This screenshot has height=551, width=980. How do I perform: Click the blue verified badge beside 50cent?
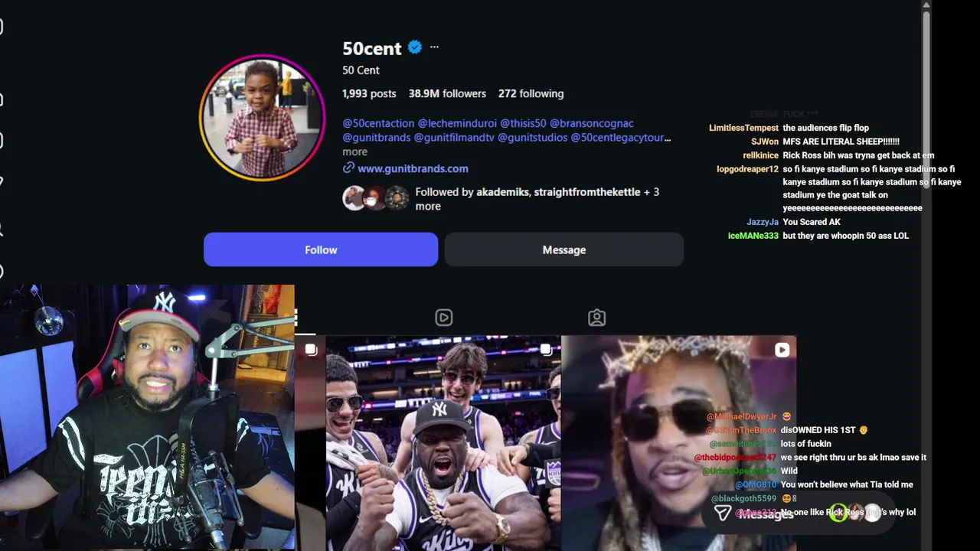(x=415, y=47)
